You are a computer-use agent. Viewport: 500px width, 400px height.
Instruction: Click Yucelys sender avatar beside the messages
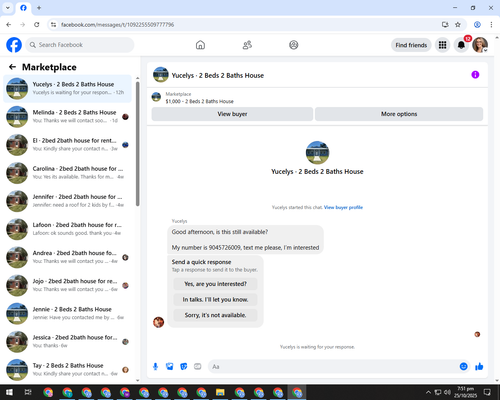tap(158, 322)
